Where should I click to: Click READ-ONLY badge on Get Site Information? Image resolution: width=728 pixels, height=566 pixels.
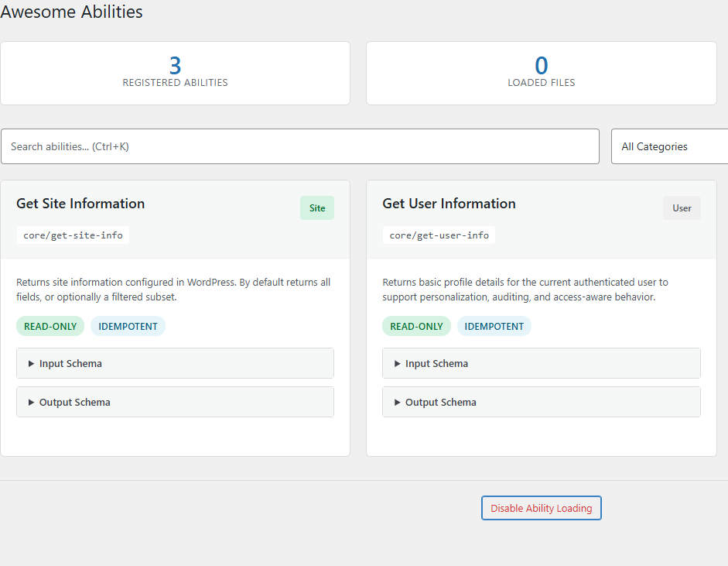coord(50,326)
